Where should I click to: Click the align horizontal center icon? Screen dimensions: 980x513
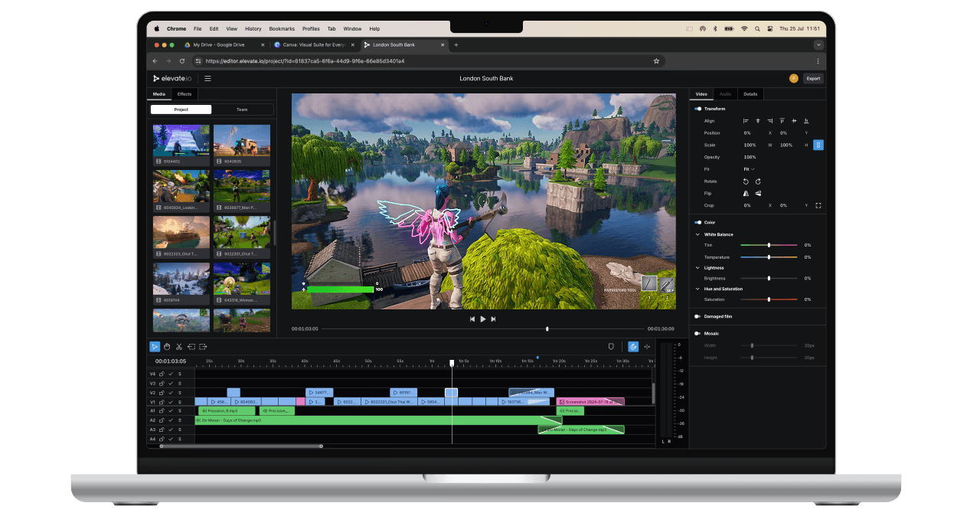(758, 121)
